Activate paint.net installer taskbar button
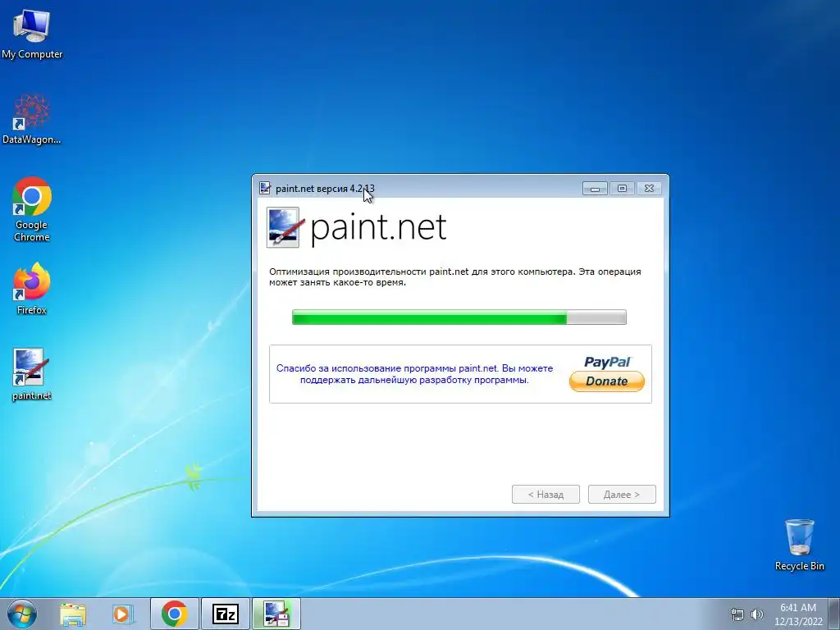The width and height of the screenshot is (840, 630). [276, 614]
